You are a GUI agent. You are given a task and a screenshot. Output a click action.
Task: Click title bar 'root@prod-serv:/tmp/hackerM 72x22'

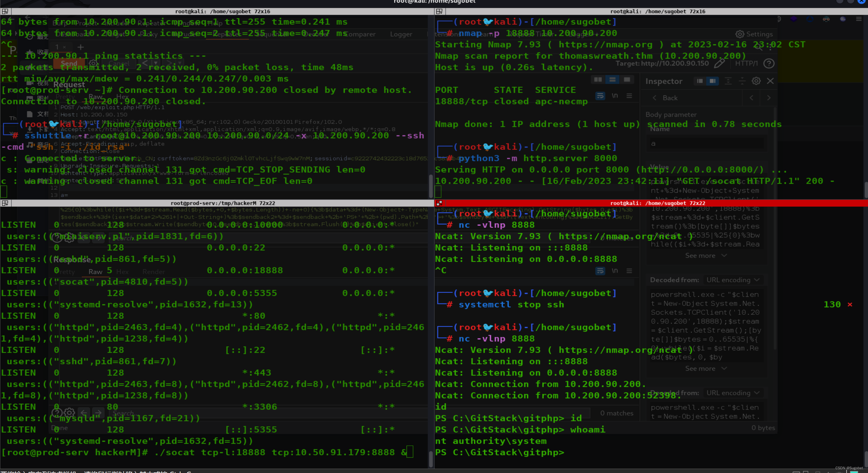[223, 203]
